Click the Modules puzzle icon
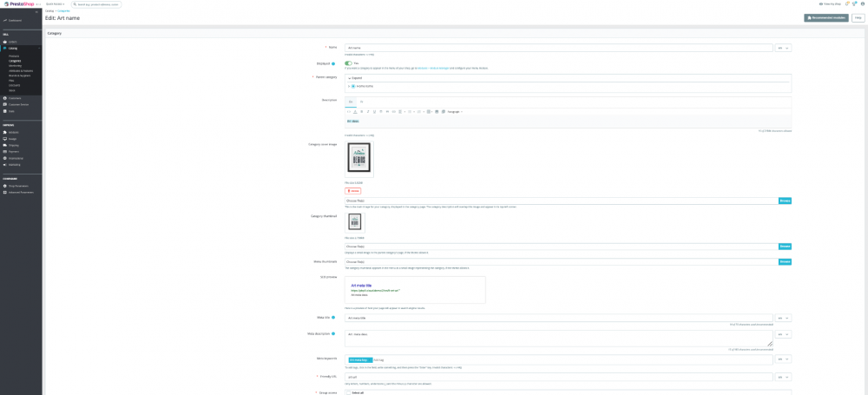868x395 pixels. pyautogui.click(x=4, y=133)
